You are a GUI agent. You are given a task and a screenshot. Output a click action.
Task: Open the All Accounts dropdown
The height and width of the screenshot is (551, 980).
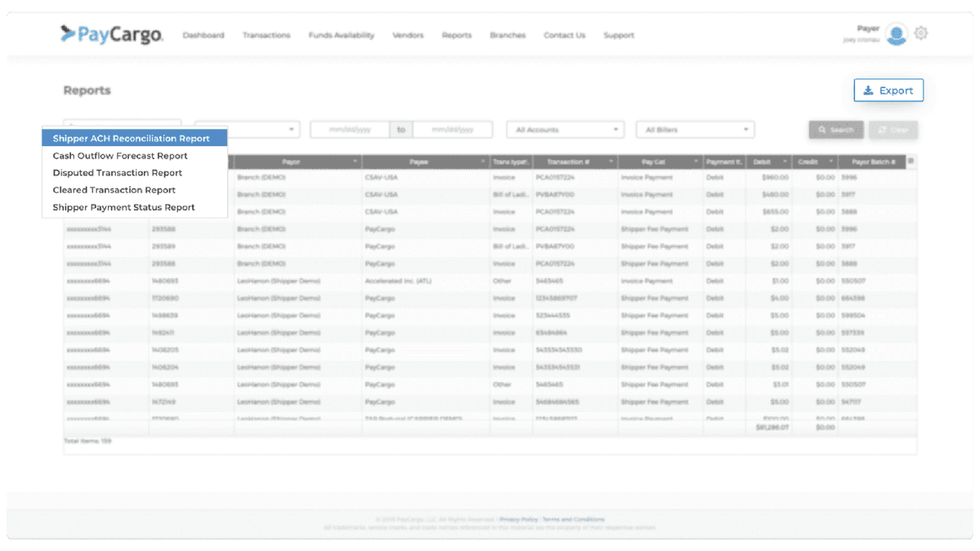(564, 129)
